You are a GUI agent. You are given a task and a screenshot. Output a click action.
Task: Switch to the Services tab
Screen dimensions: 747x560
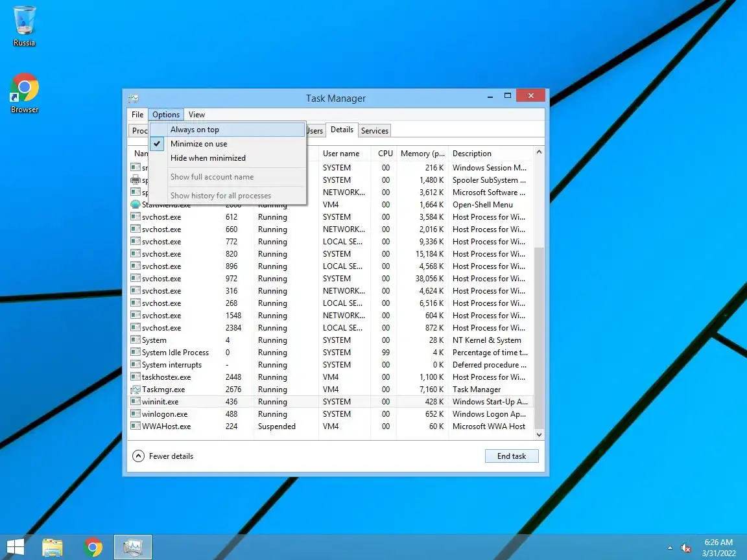(x=374, y=130)
